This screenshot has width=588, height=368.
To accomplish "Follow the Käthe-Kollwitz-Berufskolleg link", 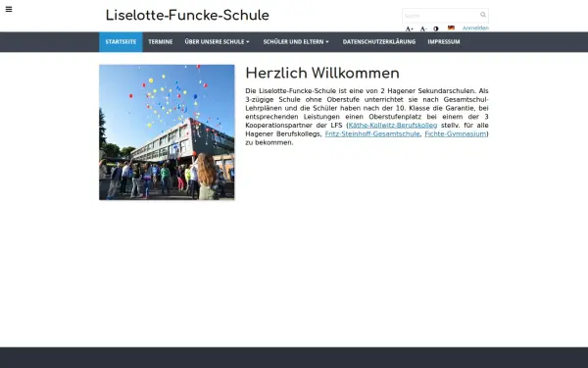I will pyautogui.click(x=393, y=125).
